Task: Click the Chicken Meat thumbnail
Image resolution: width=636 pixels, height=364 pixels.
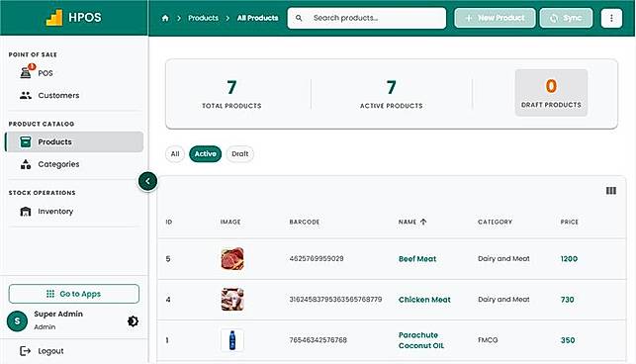Action: pos(232,300)
